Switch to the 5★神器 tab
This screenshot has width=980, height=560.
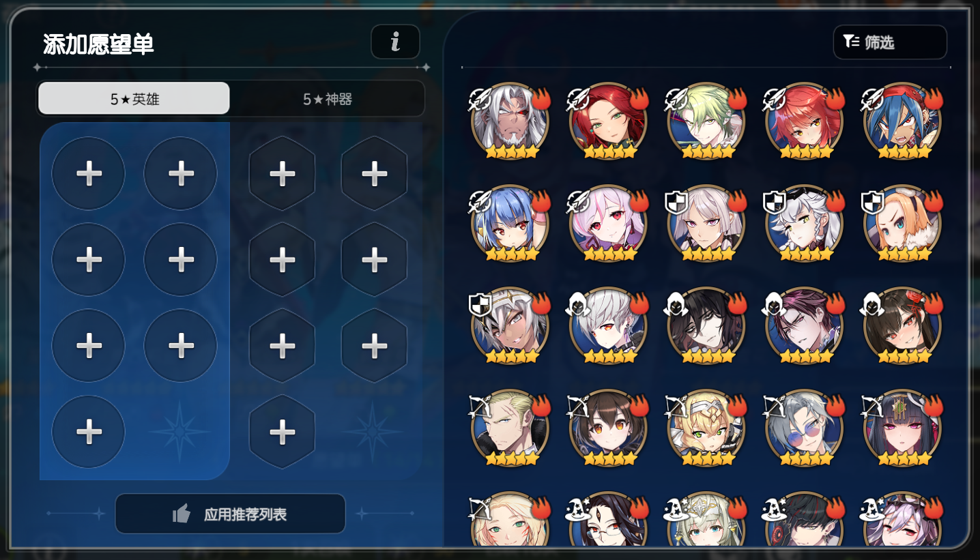click(x=328, y=99)
